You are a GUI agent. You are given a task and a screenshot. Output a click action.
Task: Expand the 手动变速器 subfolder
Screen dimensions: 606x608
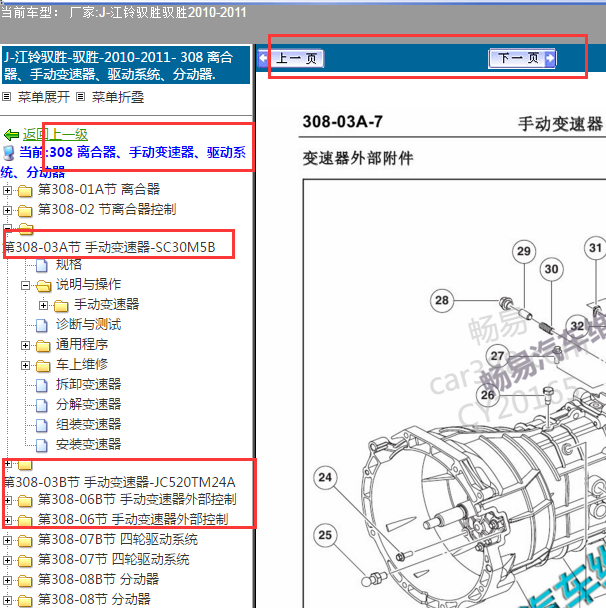[x=43, y=306]
